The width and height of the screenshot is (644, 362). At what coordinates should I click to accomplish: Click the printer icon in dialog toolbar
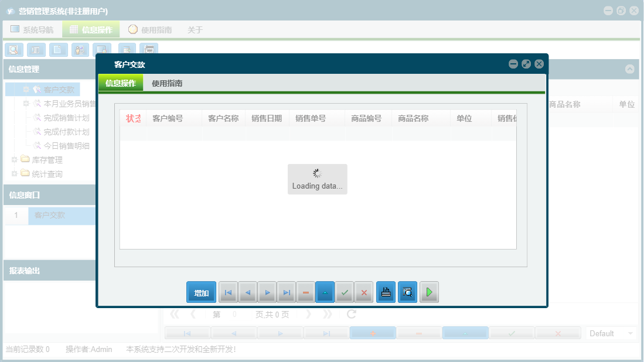pyautogui.click(x=386, y=292)
